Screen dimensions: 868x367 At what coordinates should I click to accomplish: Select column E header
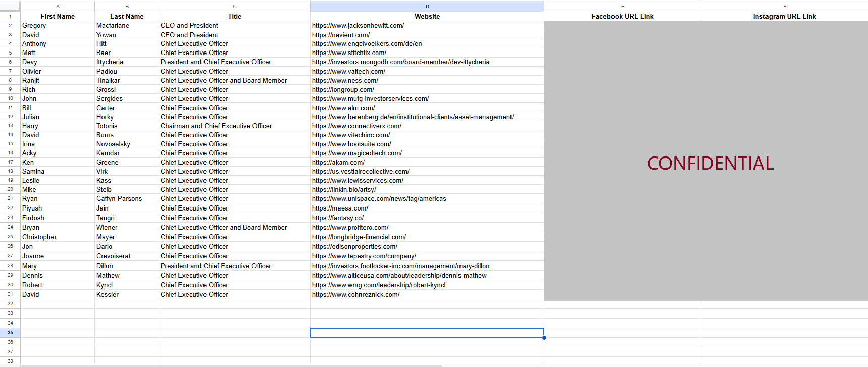[623, 6]
